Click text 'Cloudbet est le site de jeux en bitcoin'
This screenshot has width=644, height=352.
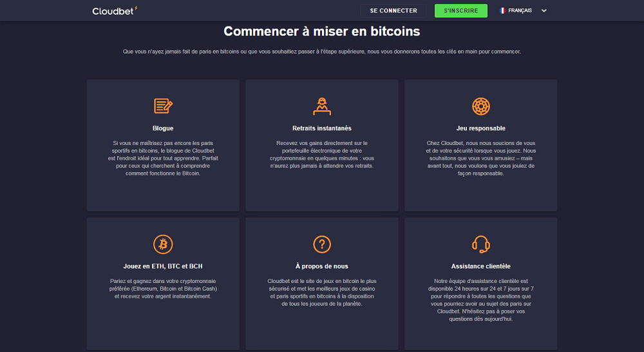pos(322,293)
